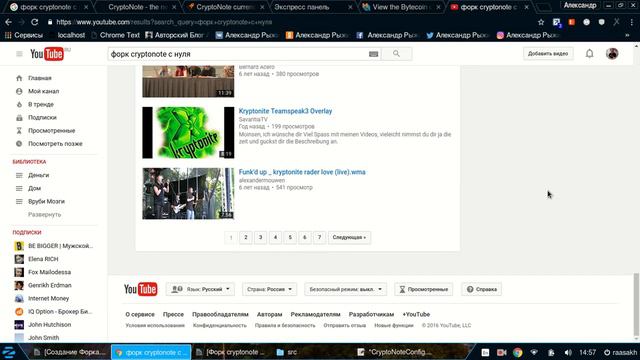The width and height of the screenshot is (640, 360).
Task: Open the Страна: Россия country dropdown
Action: pos(269,289)
